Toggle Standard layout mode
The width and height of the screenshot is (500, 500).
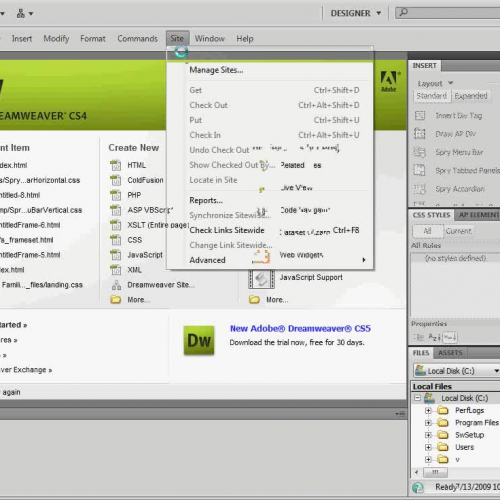click(432, 96)
